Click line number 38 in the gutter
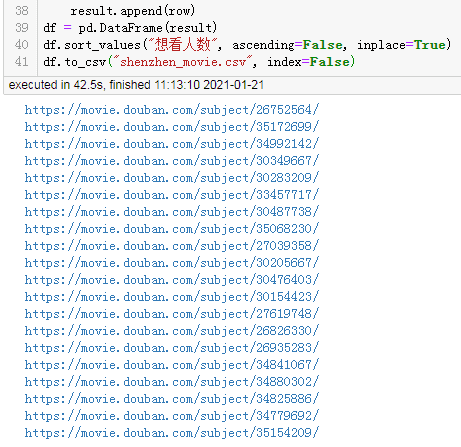 (x=22, y=11)
